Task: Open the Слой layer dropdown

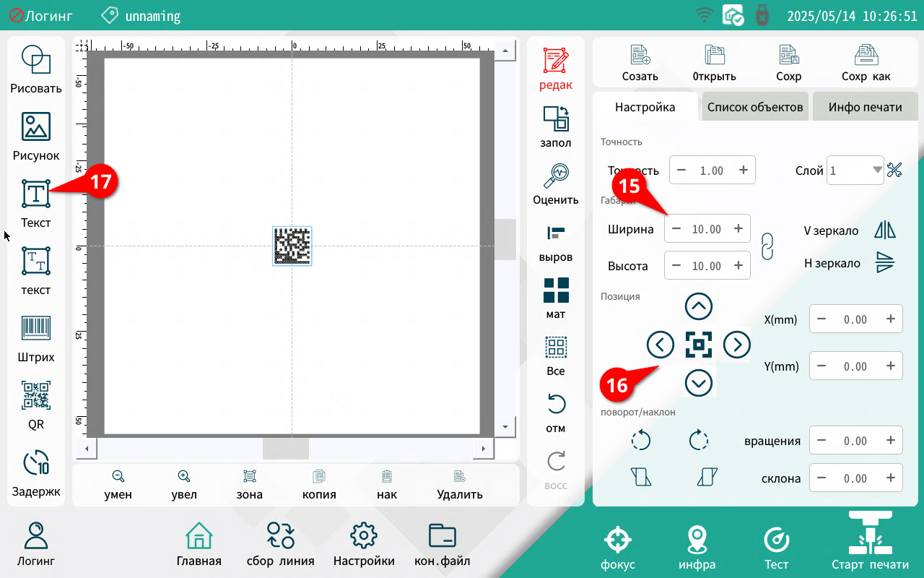Action: tap(877, 170)
